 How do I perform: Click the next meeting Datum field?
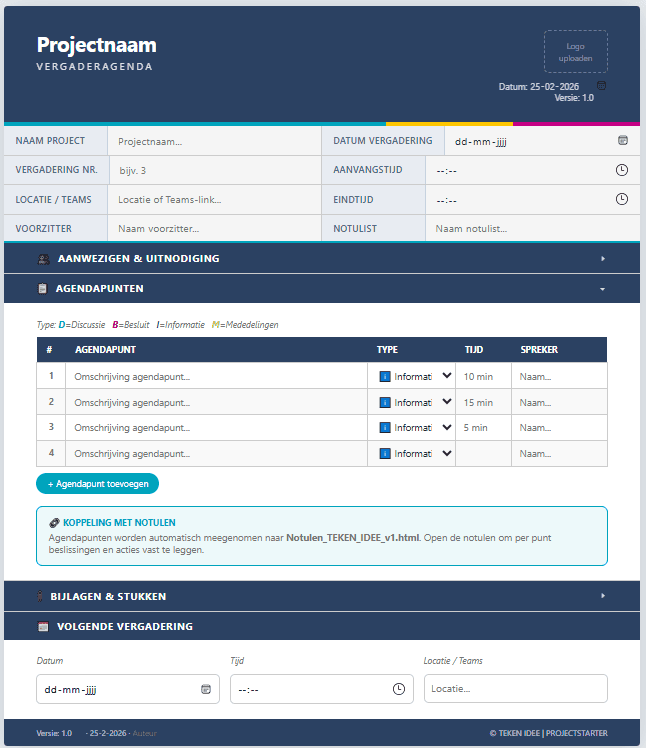coord(128,689)
